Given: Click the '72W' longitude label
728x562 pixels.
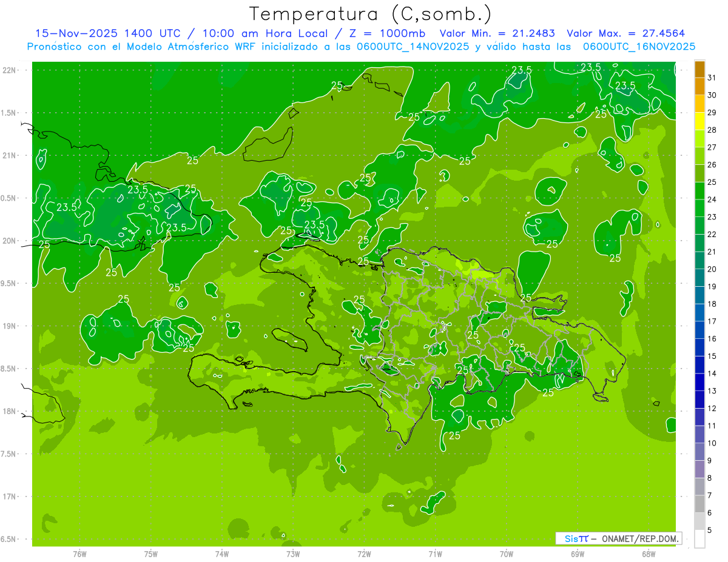Looking at the screenshot, I should tap(364, 554).
